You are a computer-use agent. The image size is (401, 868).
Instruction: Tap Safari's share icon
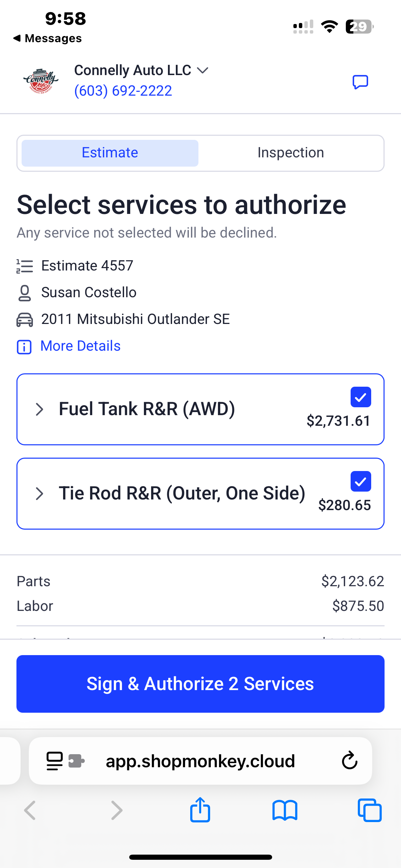point(200,810)
